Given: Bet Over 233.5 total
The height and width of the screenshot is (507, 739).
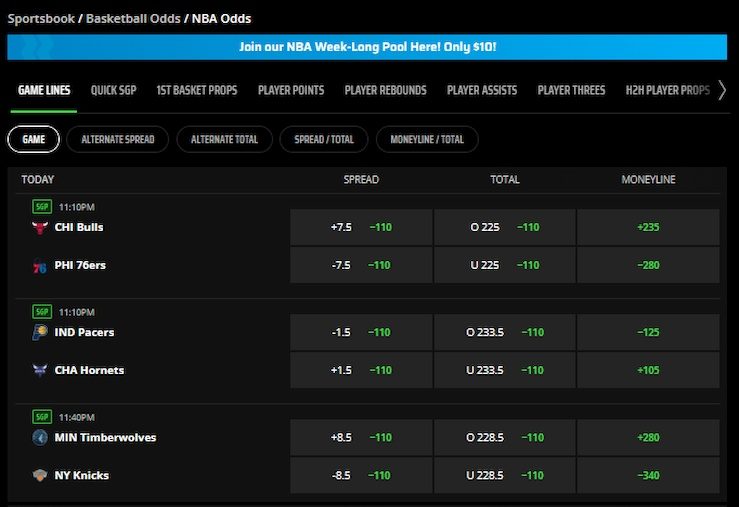Looking at the screenshot, I should 505,332.
